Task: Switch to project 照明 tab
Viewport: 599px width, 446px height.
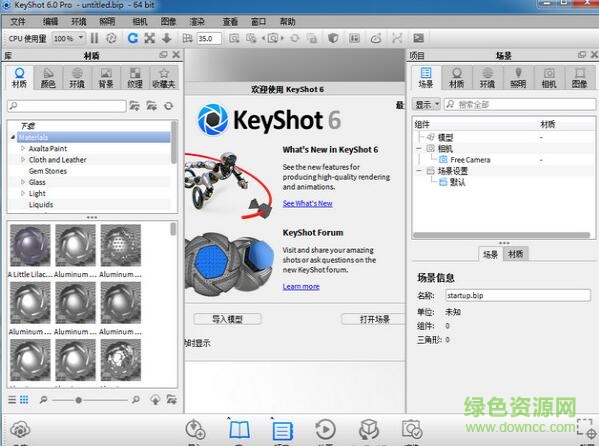Action: point(518,78)
